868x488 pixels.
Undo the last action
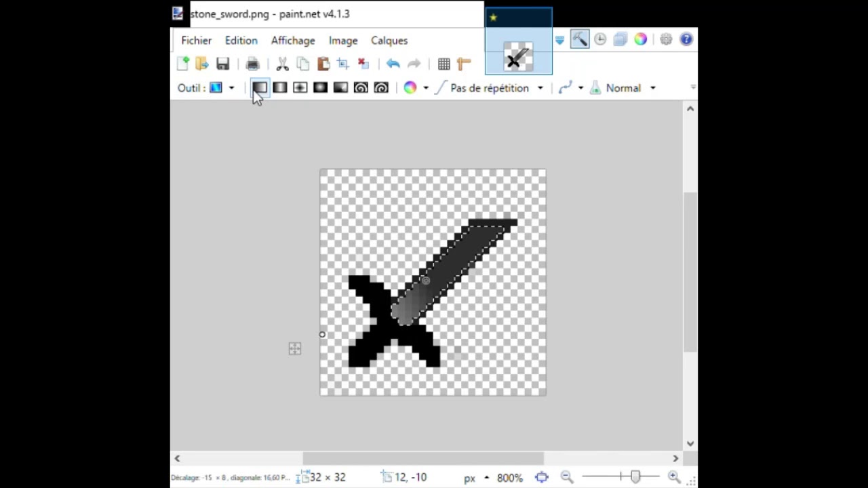(393, 64)
